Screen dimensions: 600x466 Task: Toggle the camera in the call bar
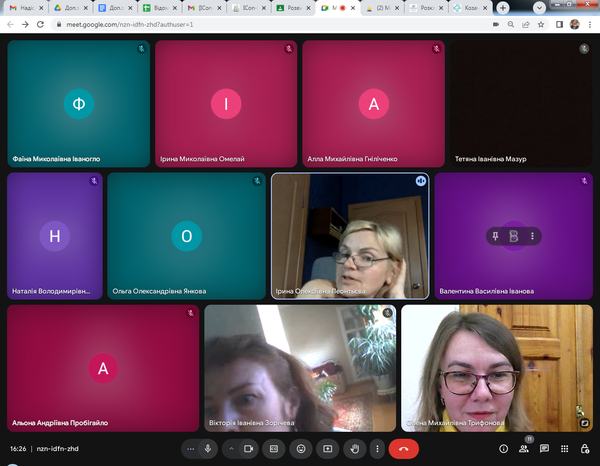(x=248, y=449)
